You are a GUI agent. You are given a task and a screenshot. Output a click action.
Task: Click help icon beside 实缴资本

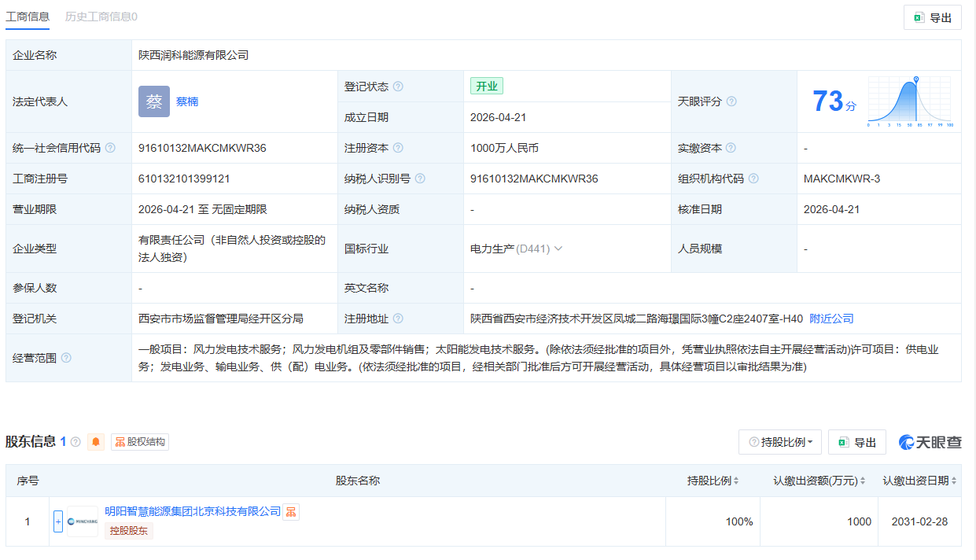point(731,148)
